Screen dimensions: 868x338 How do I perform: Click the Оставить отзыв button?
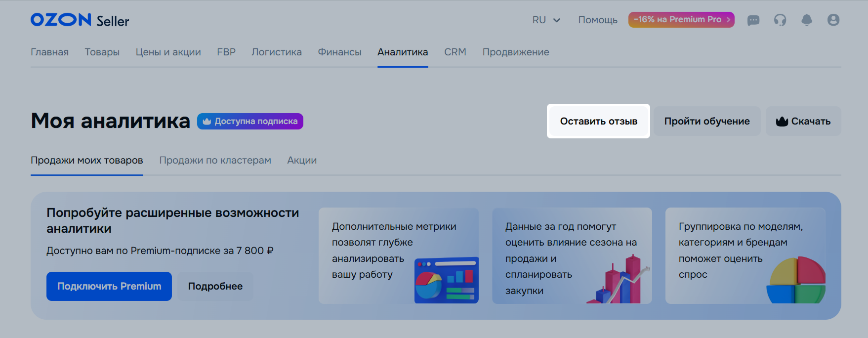[x=598, y=121]
